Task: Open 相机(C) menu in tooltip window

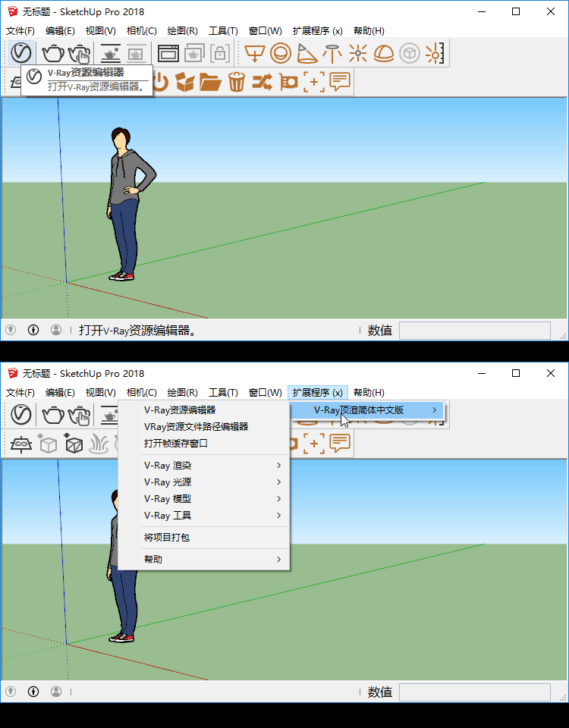Action: 141,30
